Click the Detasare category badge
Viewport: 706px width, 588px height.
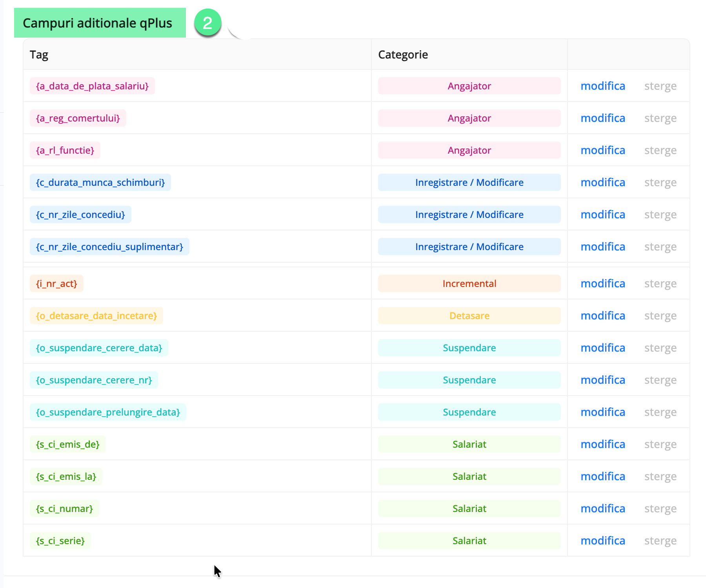pos(469,316)
